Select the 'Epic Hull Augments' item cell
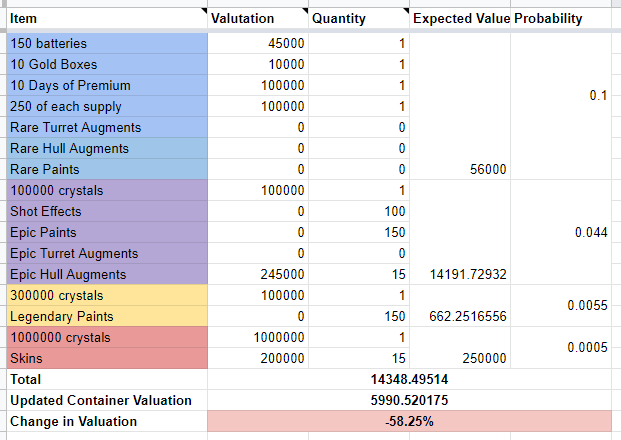This screenshot has width=621, height=440. 106,275
